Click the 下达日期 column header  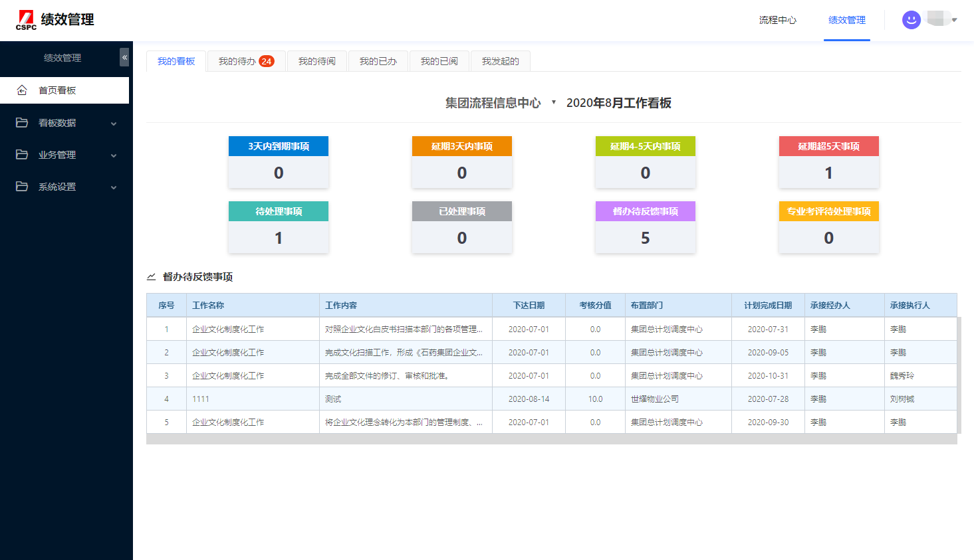(x=529, y=306)
